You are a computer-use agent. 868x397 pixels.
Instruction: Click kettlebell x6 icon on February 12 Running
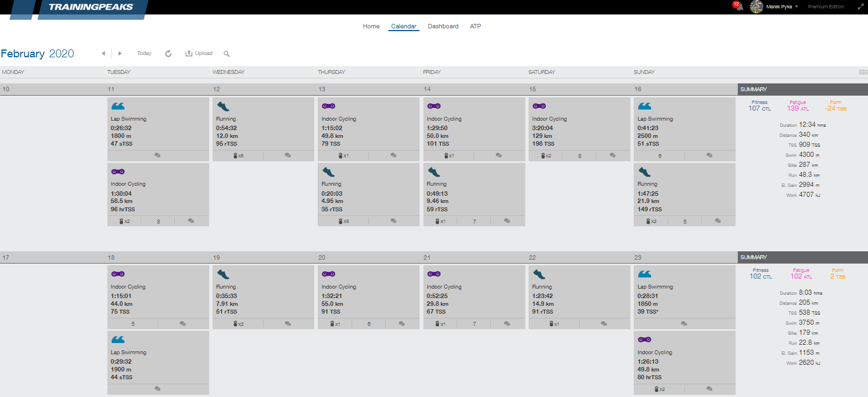point(238,156)
